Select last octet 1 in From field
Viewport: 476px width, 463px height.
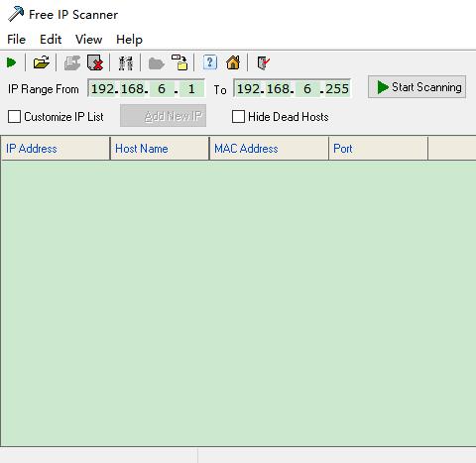tap(191, 88)
